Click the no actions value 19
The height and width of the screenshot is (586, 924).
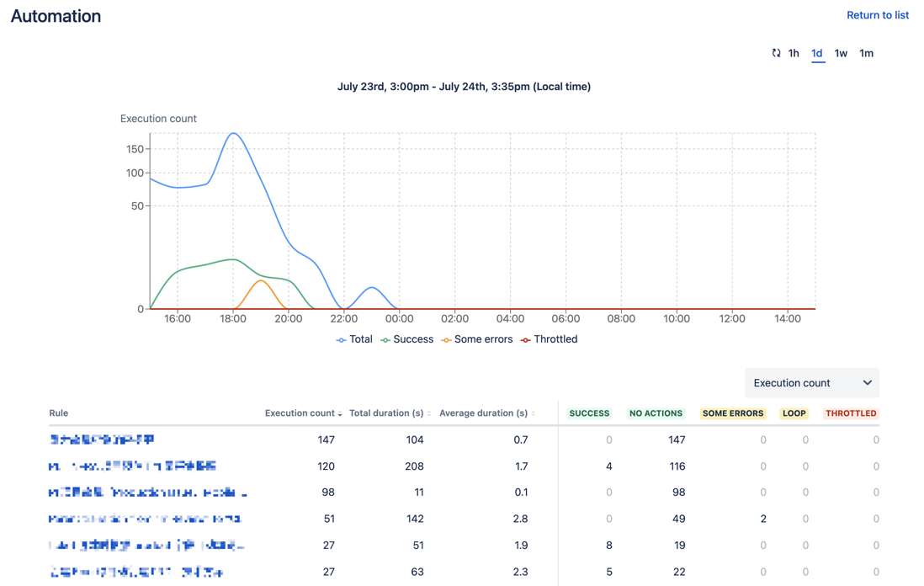(x=679, y=546)
